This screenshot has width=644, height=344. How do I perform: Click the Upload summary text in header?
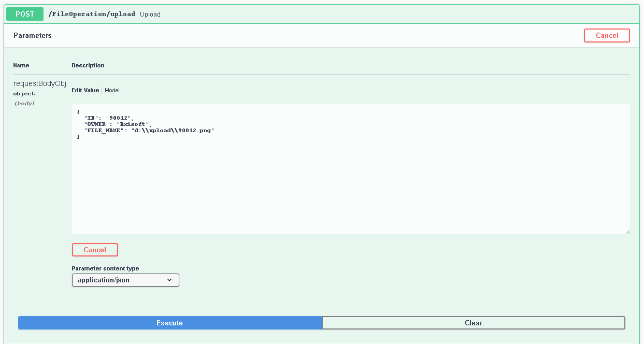(150, 15)
